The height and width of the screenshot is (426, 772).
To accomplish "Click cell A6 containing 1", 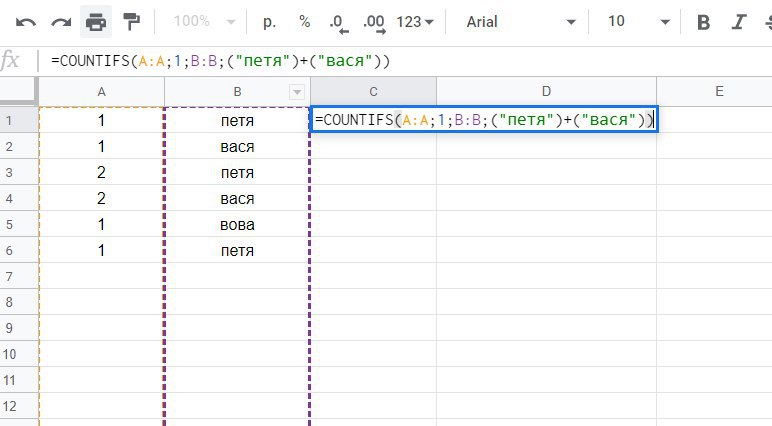I will 101,250.
